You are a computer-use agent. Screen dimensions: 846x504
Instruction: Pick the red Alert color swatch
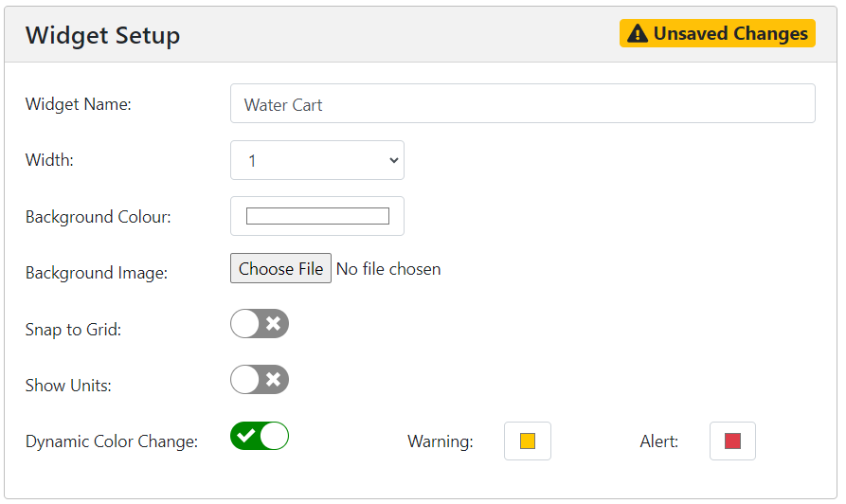[732, 441]
